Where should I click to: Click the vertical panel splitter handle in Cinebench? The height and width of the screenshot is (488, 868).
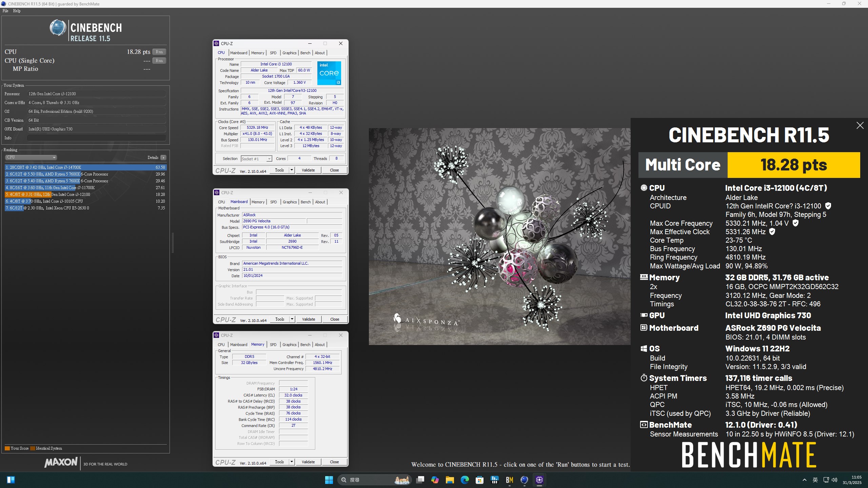tap(173, 243)
